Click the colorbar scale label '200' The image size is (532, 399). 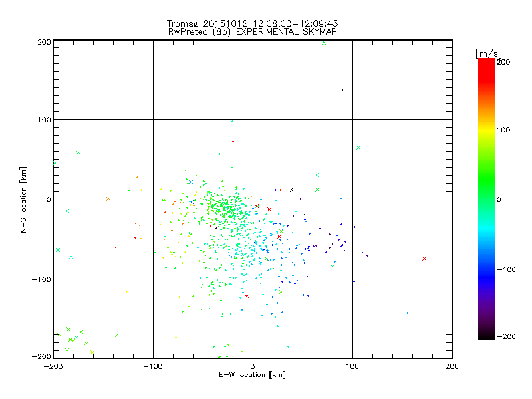tap(503, 62)
